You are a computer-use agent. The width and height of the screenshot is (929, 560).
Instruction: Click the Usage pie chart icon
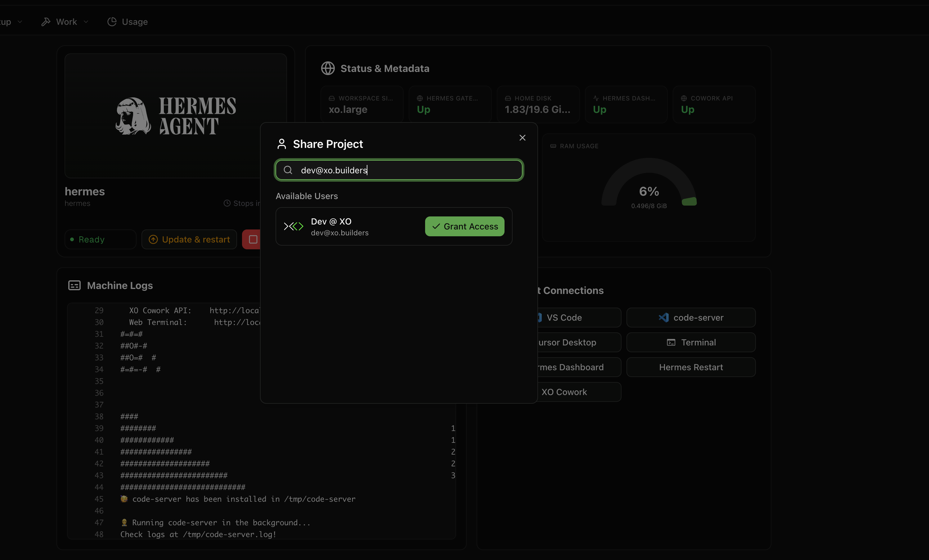point(112,22)
